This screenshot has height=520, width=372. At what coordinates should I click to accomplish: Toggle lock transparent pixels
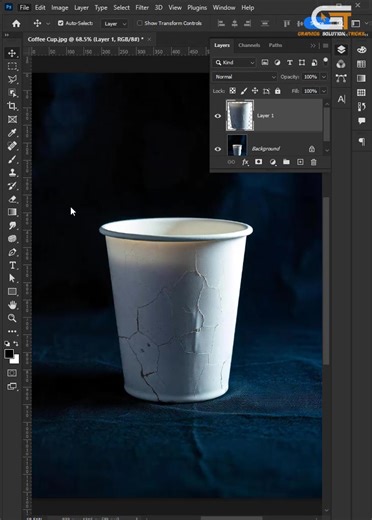pyautogui.click(x=233, y=91)
